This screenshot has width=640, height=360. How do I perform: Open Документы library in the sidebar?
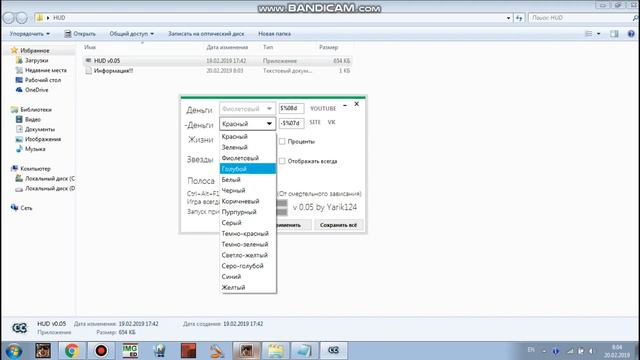coord(40,129)
